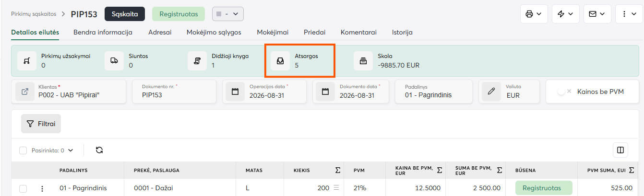Open the three-dot more options menu
Screen dimensions: 644x196
click(x=629, y=14)
